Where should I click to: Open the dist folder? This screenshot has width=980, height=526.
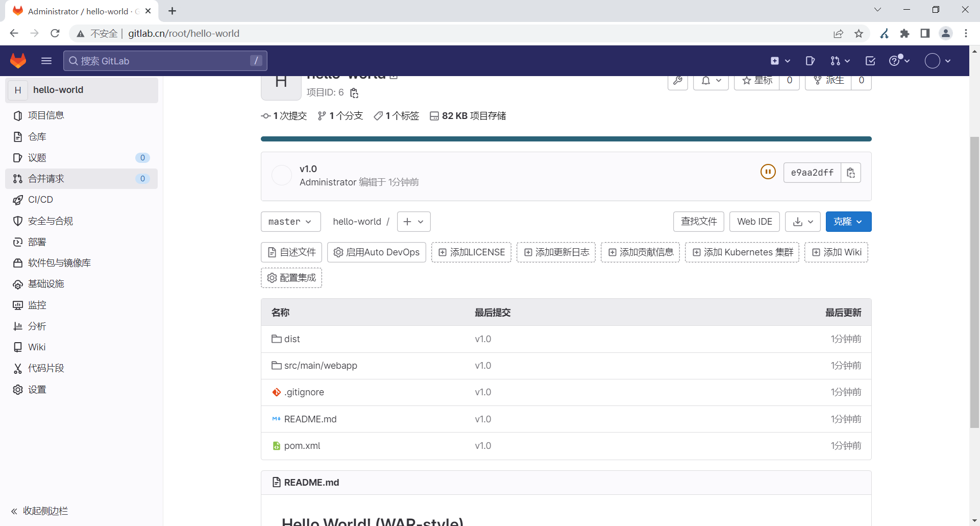292,339
